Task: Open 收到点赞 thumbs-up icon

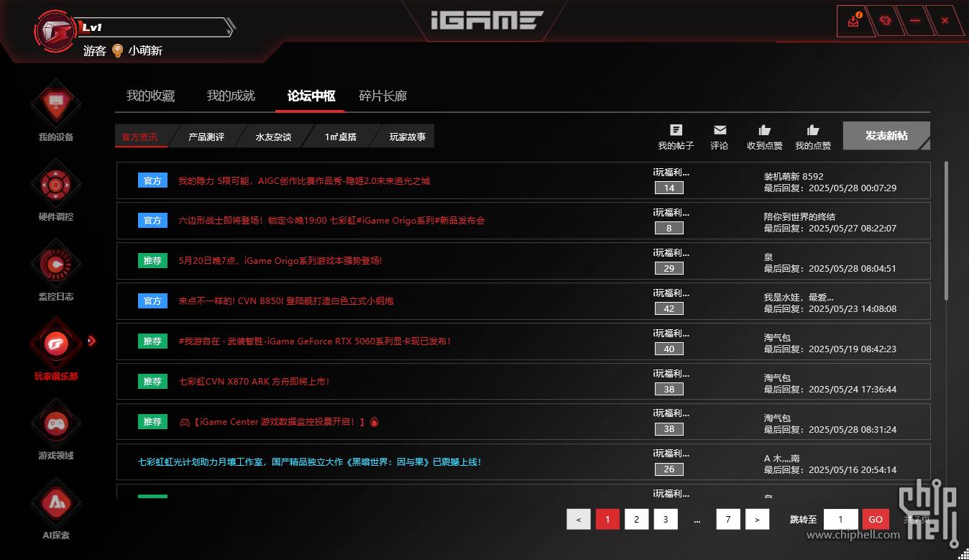Action: (765, 130)
